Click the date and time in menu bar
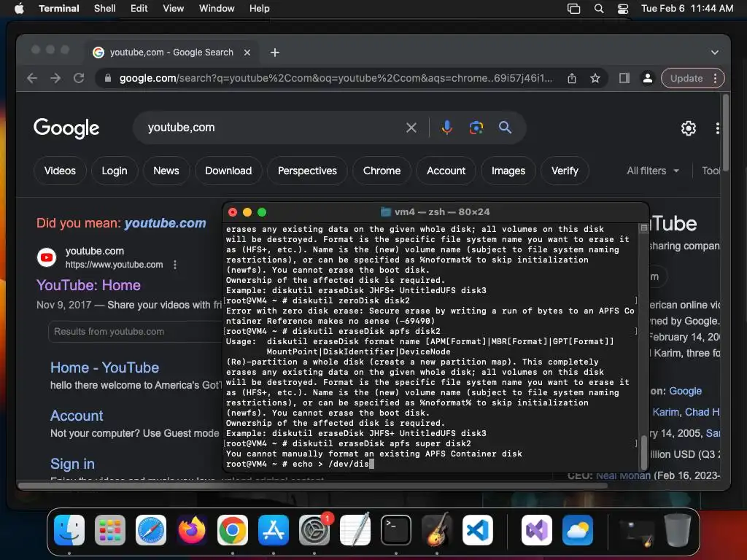This screenshot has height=560, width=747. pyautogui.click(x=686, y=8)
